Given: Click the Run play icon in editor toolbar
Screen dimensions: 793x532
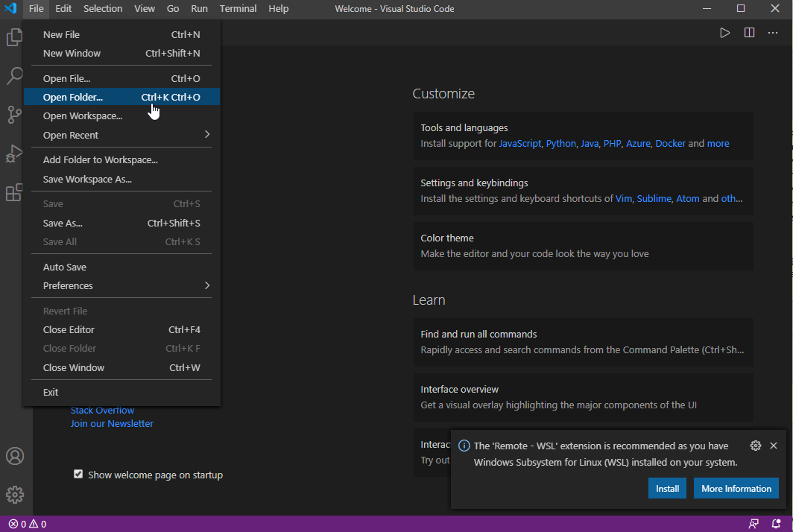Looking at the screenshot, I should coord(724,33).
